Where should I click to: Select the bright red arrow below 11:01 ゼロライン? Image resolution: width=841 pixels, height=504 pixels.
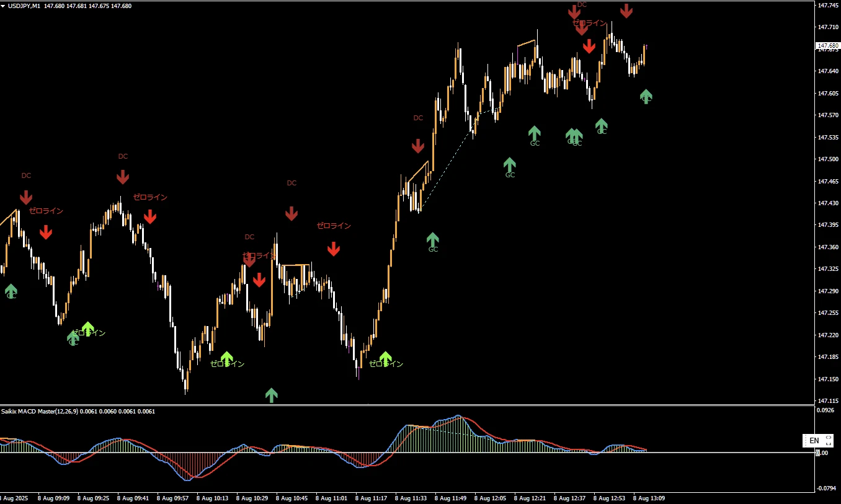pyautogui.click(x=334, y=249)
